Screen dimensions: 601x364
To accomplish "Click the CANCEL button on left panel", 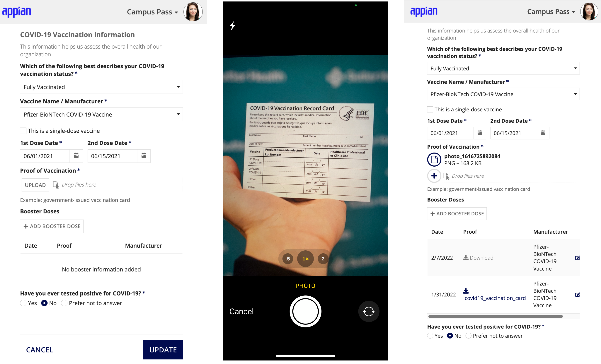I will (x=40, y=349).
